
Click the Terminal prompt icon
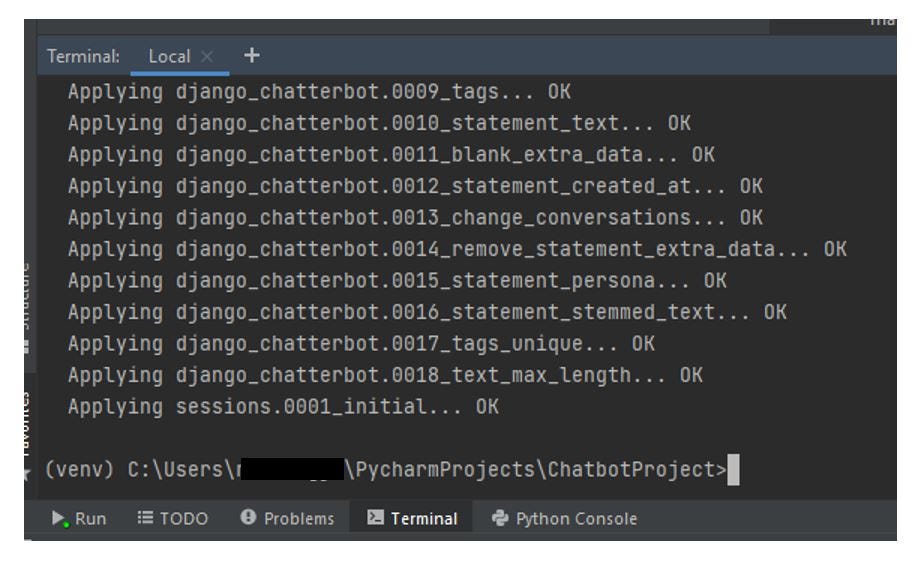coord(376,518)
